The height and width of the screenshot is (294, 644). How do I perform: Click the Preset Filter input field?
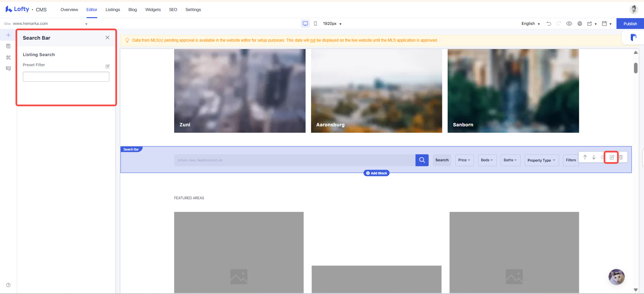pos(66,77)
